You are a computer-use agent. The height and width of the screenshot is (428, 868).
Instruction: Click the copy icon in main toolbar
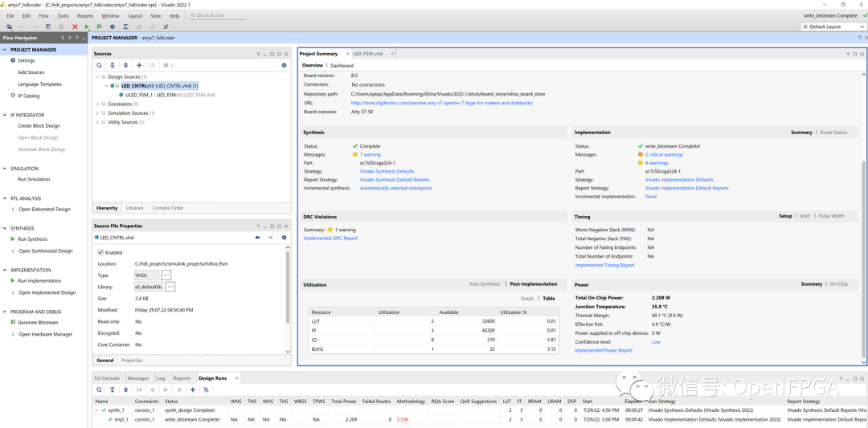pos(48,26)
